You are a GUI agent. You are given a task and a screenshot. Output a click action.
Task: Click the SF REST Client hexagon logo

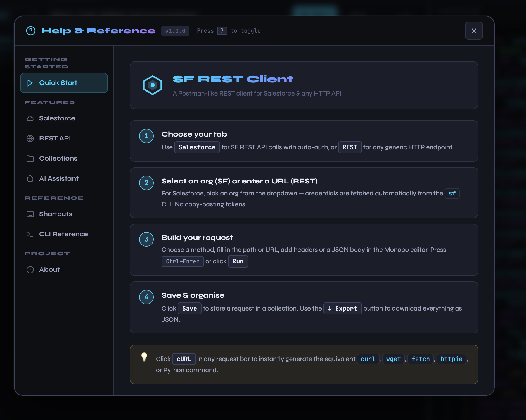coord(153,85)
